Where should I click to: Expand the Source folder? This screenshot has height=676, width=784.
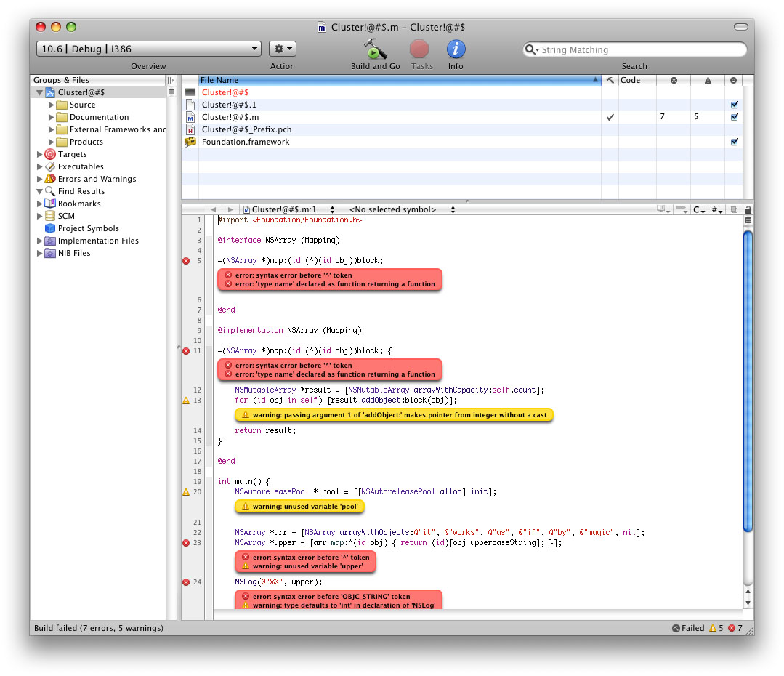[x=51, y=105]
